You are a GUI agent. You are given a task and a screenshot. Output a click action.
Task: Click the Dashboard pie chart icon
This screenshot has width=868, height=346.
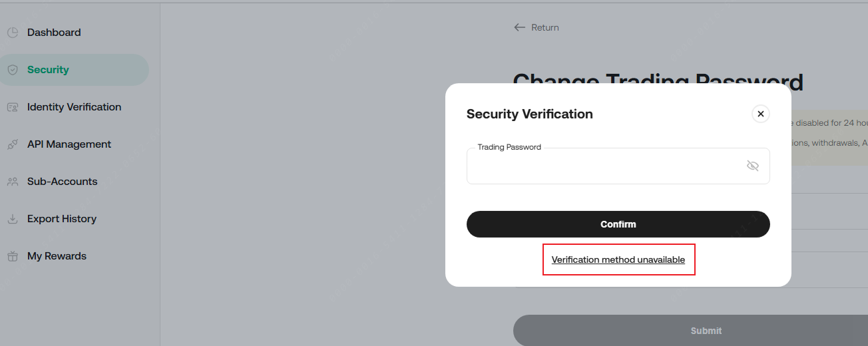click(x=12, y=33)
